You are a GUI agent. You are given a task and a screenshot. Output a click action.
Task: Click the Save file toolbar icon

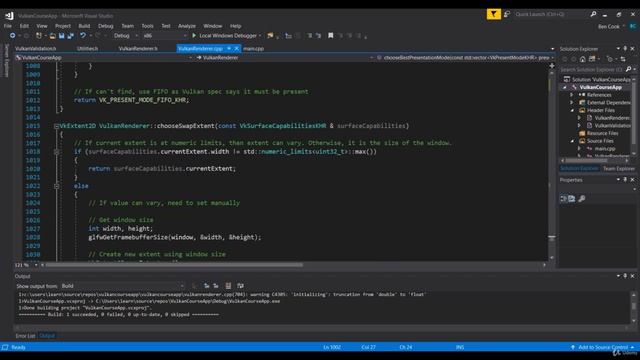61,36
